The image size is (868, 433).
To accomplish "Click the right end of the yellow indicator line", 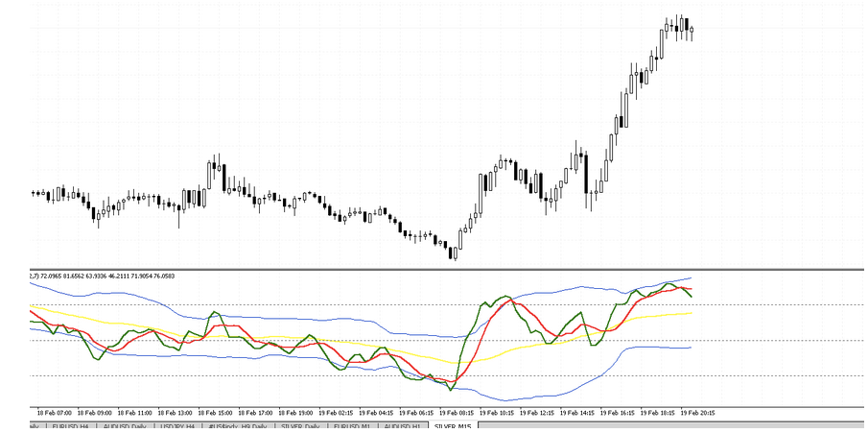I will (x=691, y=312).
